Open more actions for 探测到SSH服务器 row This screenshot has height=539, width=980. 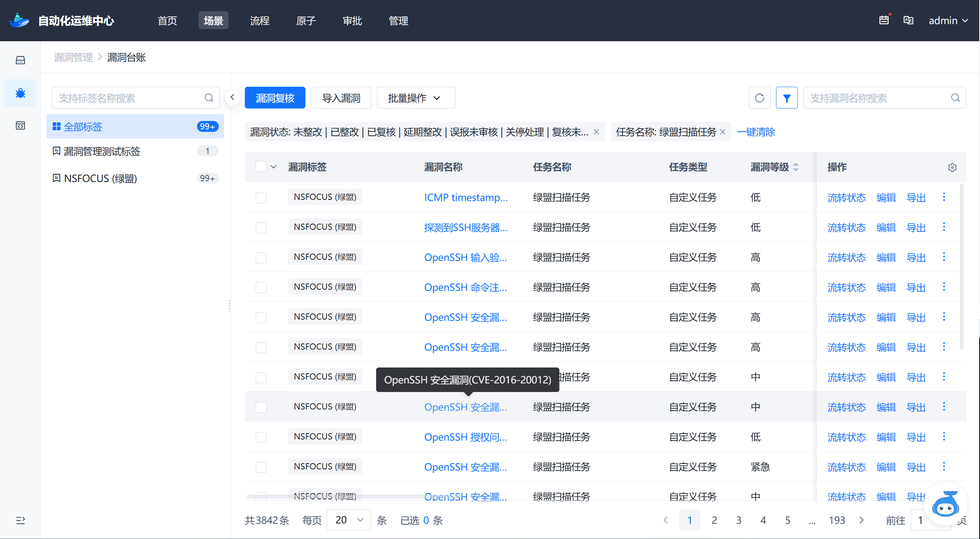coord(944,227)
